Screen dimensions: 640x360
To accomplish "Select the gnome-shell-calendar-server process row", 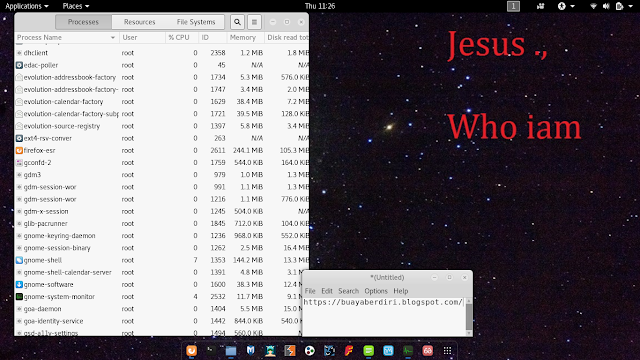I will click(x=158, y=272).
